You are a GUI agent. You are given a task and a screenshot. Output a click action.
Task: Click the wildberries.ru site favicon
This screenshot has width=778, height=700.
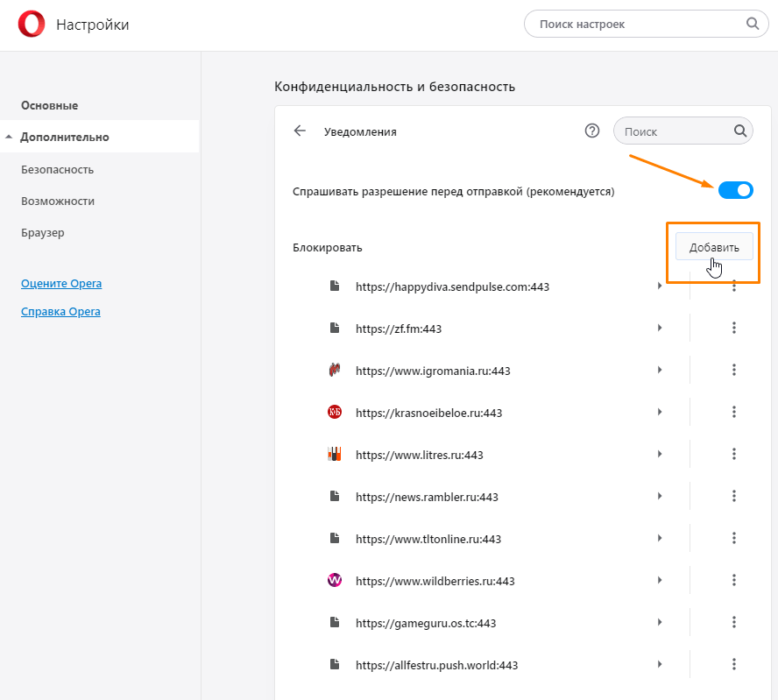pos(334,581)
